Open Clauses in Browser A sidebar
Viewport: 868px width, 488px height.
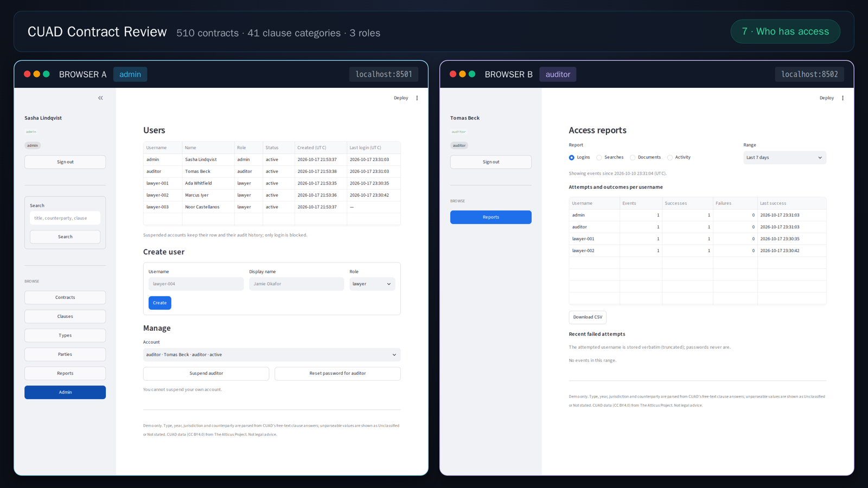(x=65, y=317)
